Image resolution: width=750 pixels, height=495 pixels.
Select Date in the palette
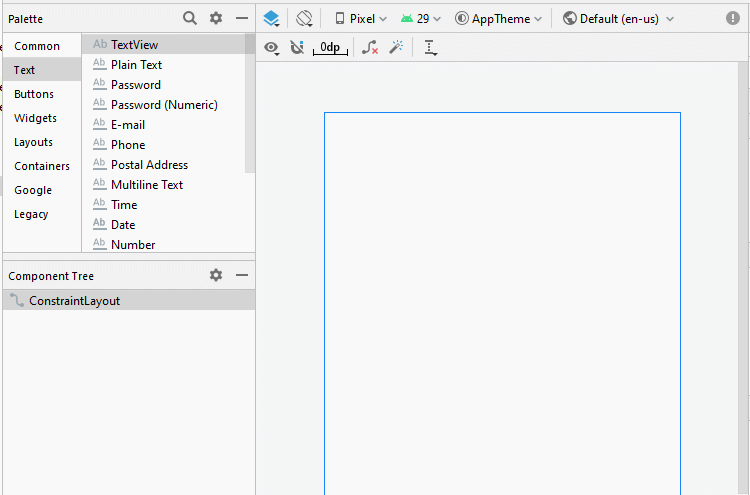point(164,225)
